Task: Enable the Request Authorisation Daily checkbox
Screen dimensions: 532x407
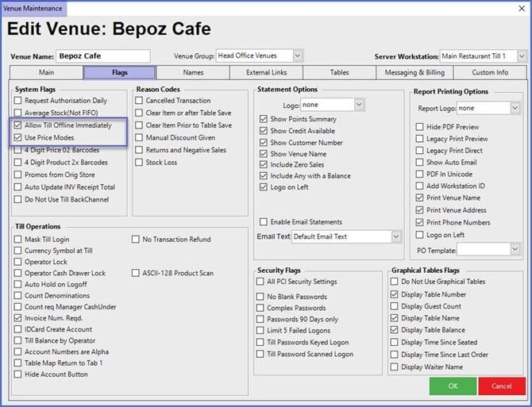Action: pyautogui.click(x=19, y=101)
